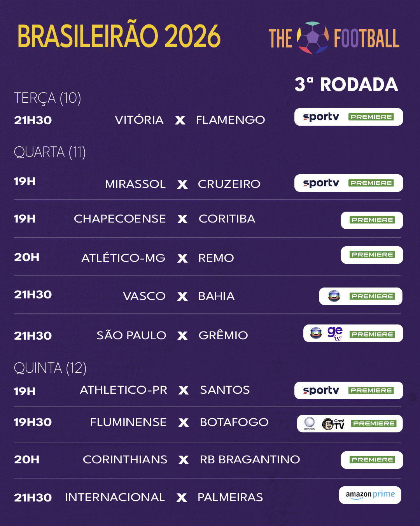This screenshot has width=420, height=526.
Task: Click the sportv logo on Athletico-PR x Santos
Action: point(321,390)
